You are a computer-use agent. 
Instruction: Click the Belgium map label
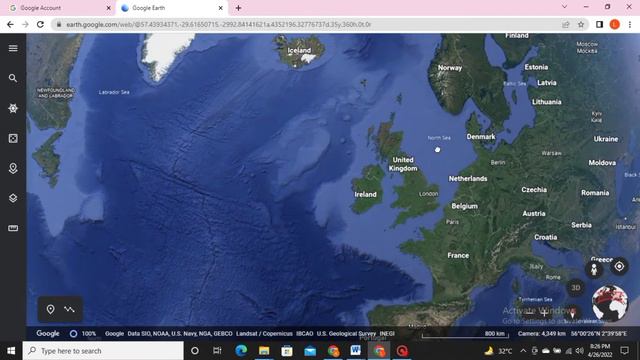464,206
